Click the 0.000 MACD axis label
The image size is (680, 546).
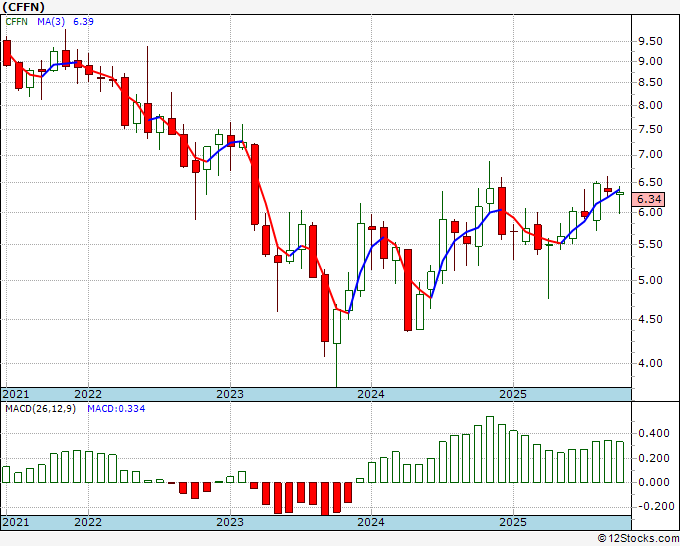654,482
